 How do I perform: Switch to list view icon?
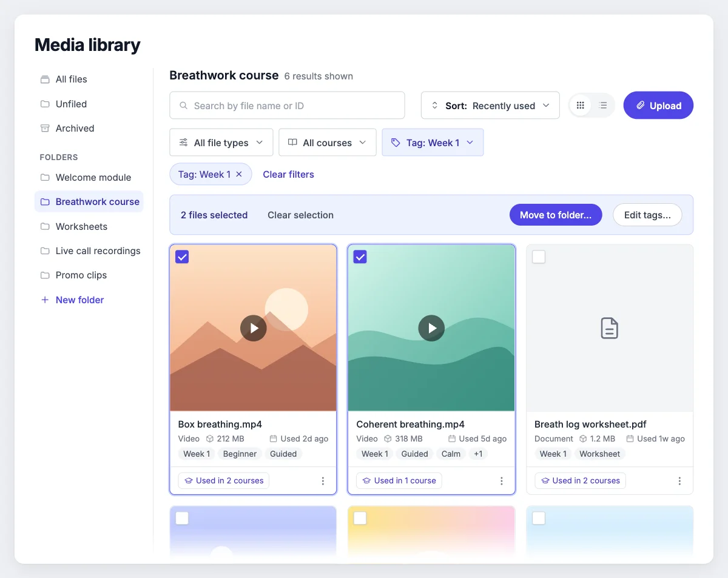click(x=603, y=106)
